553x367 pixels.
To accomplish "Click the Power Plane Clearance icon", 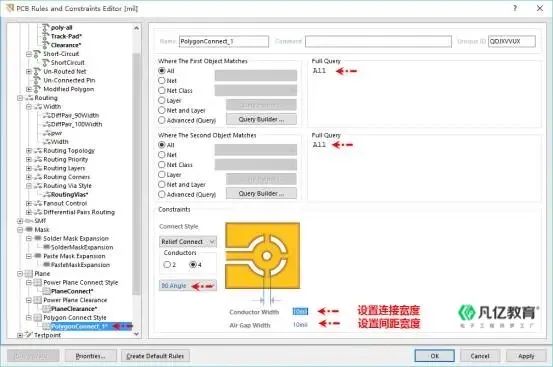I will [x=38, y=300].
